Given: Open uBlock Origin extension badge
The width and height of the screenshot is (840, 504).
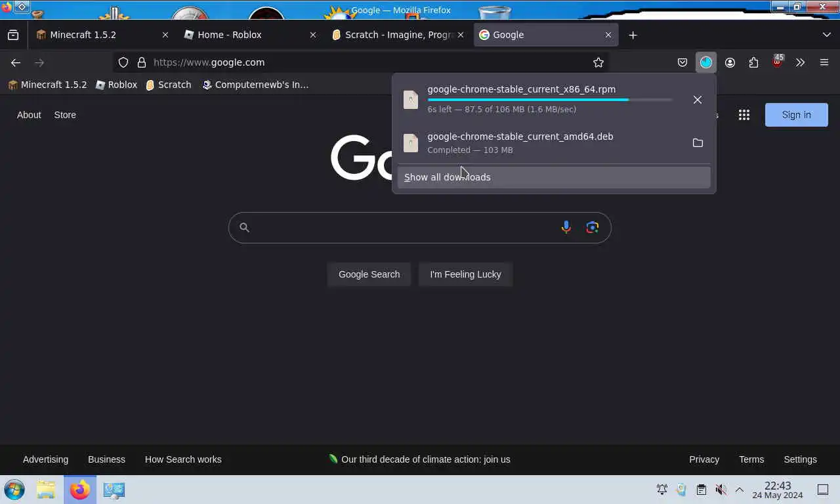Looking at the screenshot, I should pyautogui.click(x=777, y=62).
